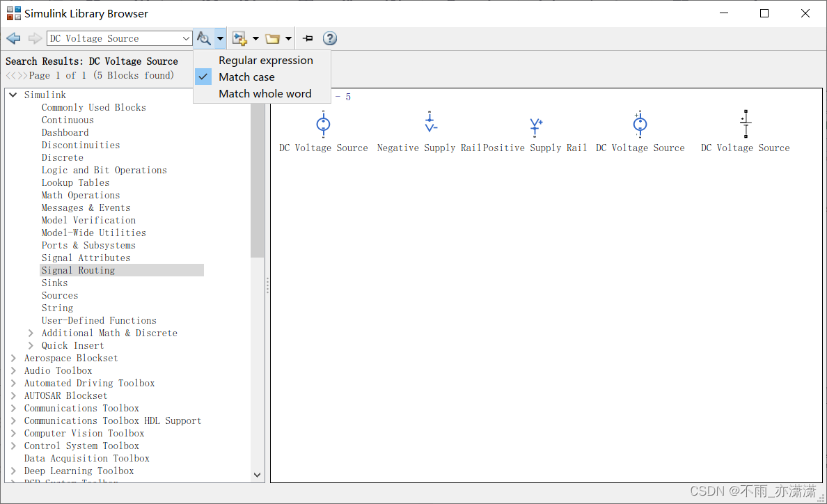Select Data Acquisition Toolbox entry

(86, 459)
